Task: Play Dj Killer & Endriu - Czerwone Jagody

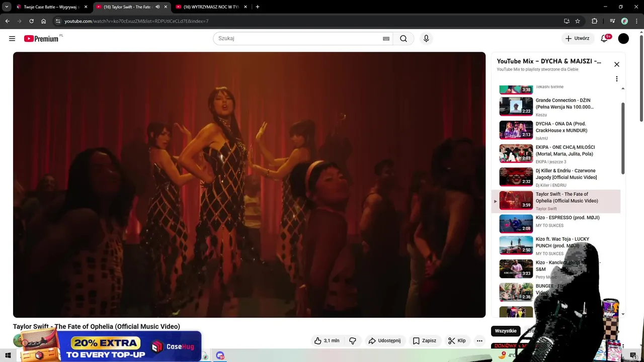Action: point(557,177)
